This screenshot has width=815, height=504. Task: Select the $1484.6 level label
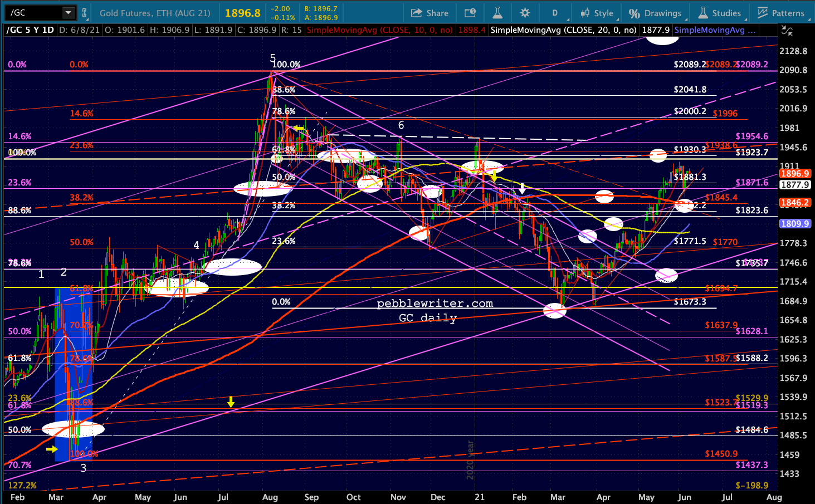tap(751, 430)
